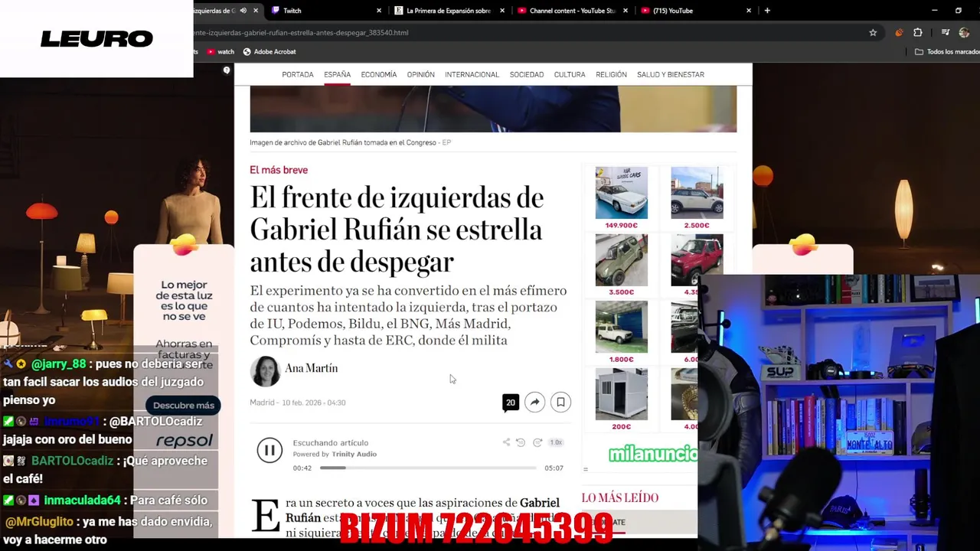This screenshot has height=551, width=980.
Task: Change the 1.0x playback speed
Action: pos(556,442)
